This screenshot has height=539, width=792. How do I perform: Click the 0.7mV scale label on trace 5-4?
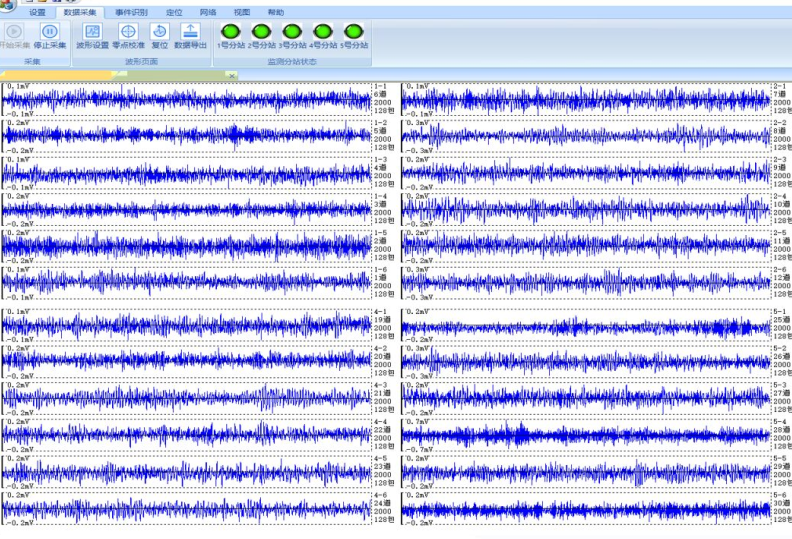click(x=417, y=421)
